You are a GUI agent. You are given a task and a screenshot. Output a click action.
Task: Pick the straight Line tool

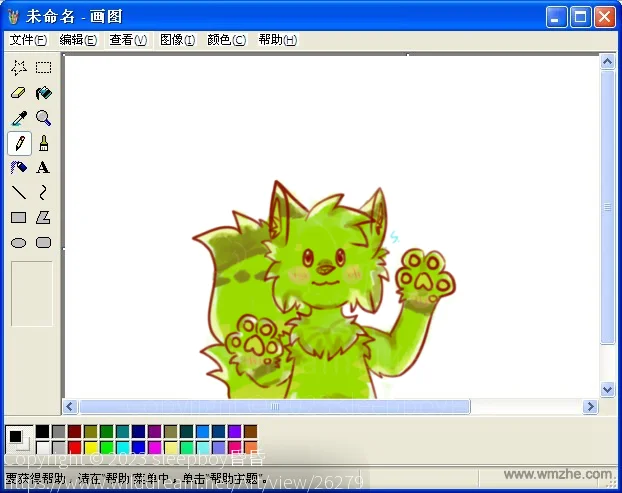click(x=19, y=193)
